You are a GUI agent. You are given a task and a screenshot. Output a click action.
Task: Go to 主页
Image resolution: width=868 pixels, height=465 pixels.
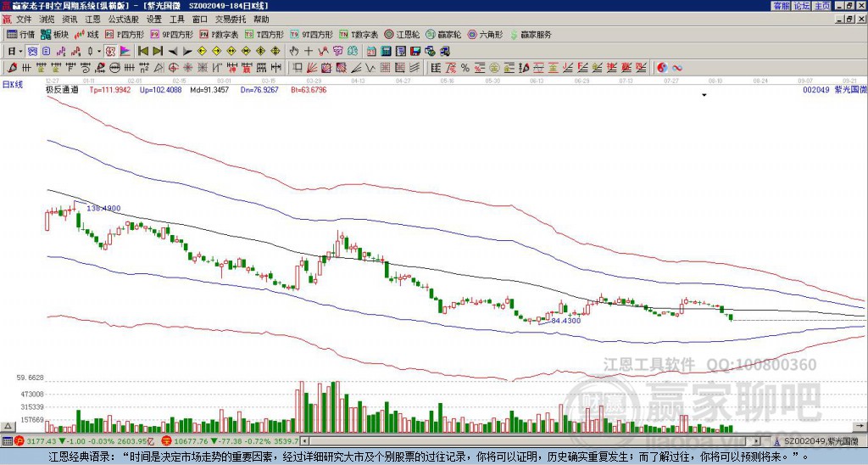[821, 6]
